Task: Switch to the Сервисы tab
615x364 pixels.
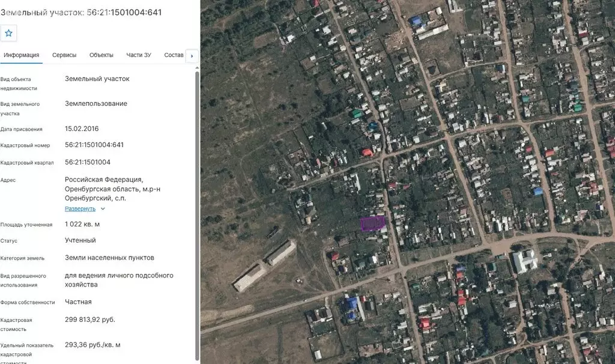Action: (64, 55)
